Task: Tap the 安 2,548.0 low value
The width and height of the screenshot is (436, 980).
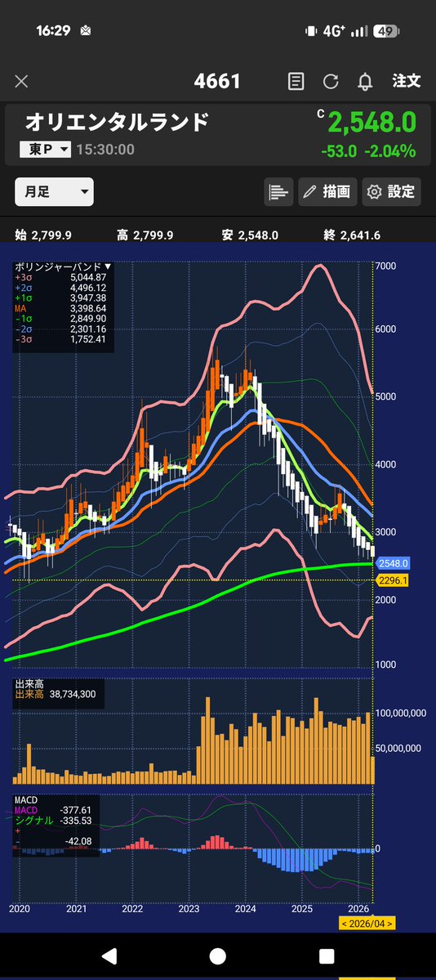Action: [x=250, y=235]
